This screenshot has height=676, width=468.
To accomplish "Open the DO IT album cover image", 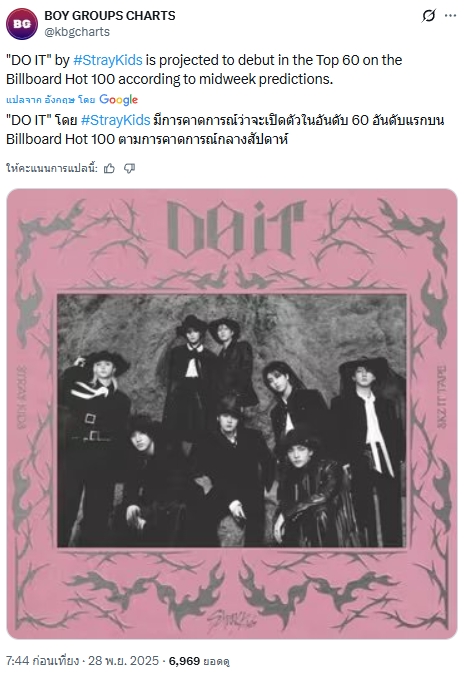I will [232, 414].
